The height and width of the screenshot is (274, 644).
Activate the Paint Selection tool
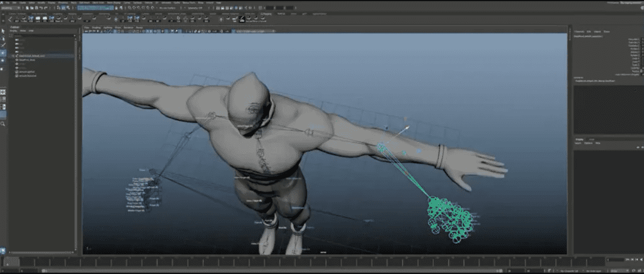point(3,46)
